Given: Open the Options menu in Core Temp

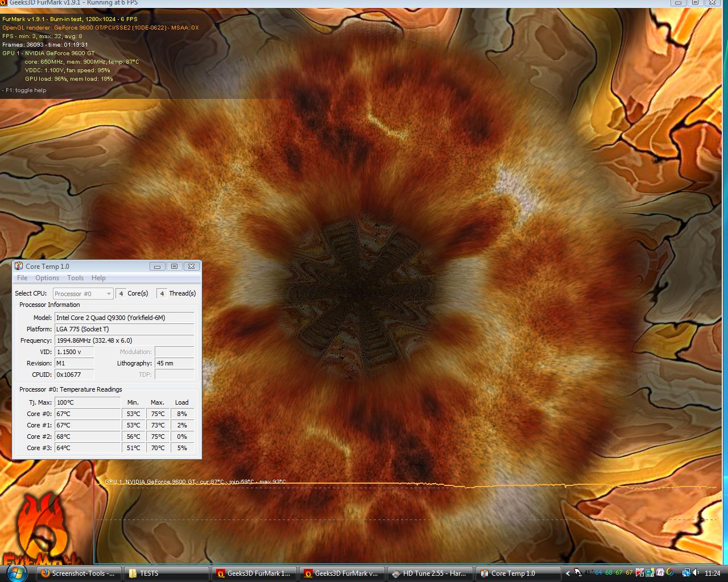Looking at the screenshot, I should (47, 278).
